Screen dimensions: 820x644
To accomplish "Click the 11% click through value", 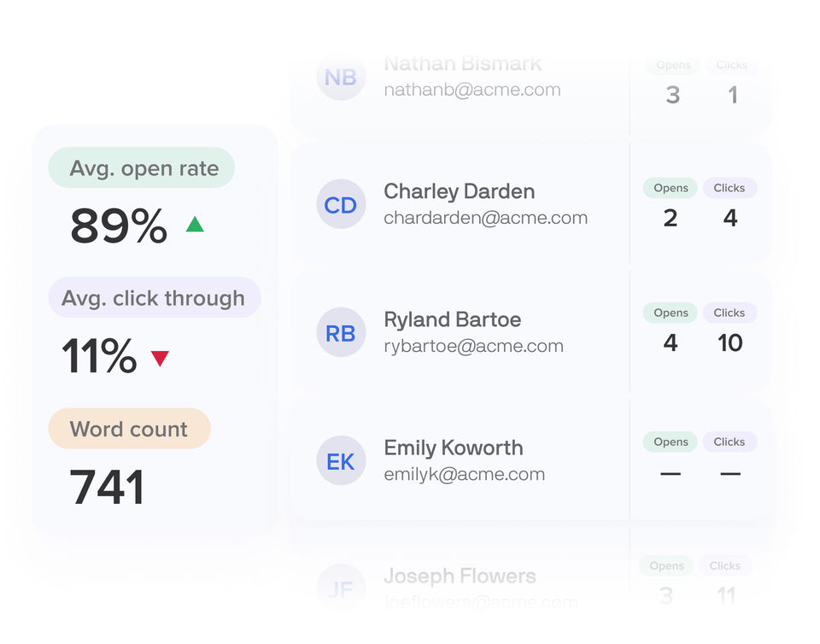I will [99, 356].
